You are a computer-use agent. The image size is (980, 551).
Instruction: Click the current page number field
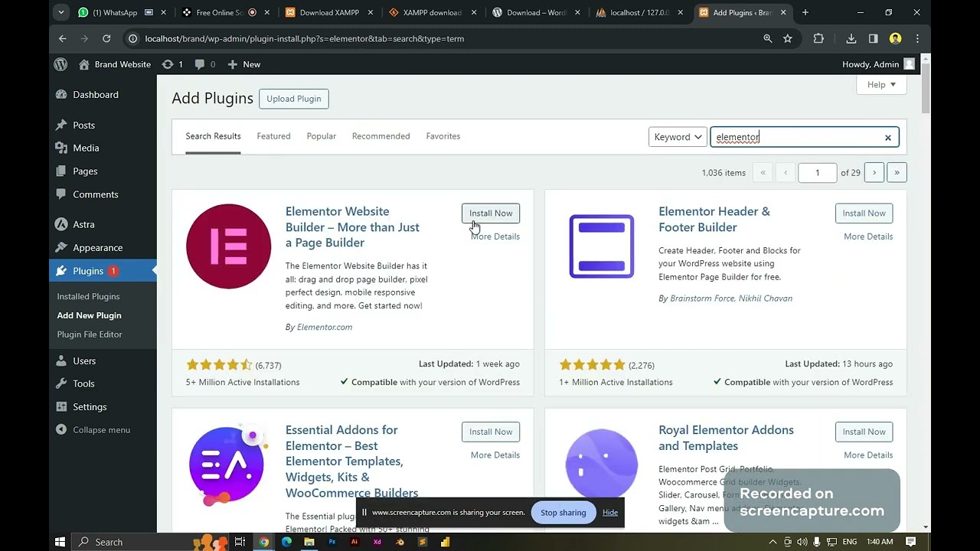(817, 173)
